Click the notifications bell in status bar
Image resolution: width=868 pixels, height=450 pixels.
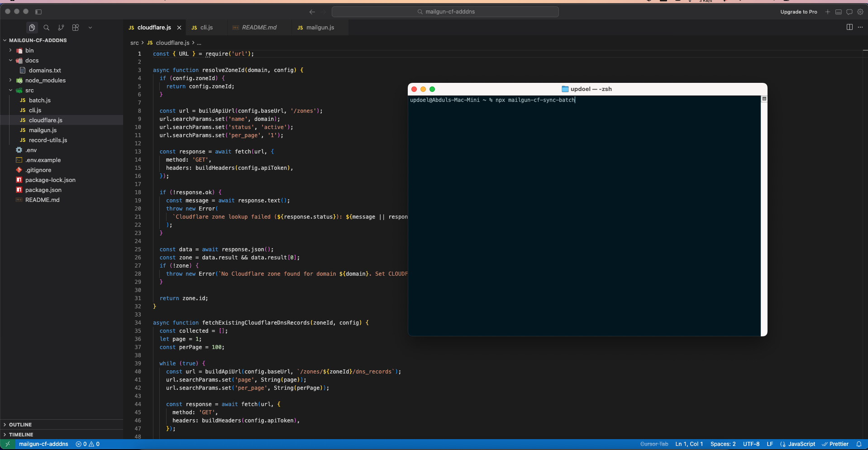[858, 444]
